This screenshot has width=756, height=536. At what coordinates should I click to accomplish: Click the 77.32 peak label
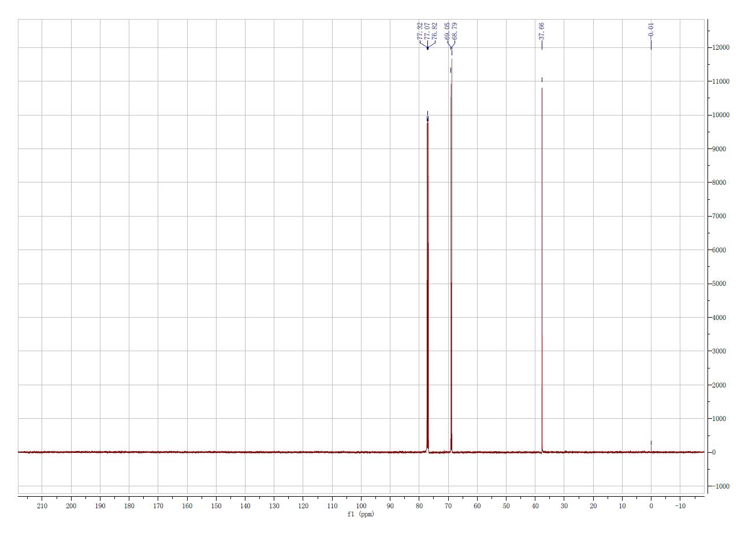coord(420,31)
